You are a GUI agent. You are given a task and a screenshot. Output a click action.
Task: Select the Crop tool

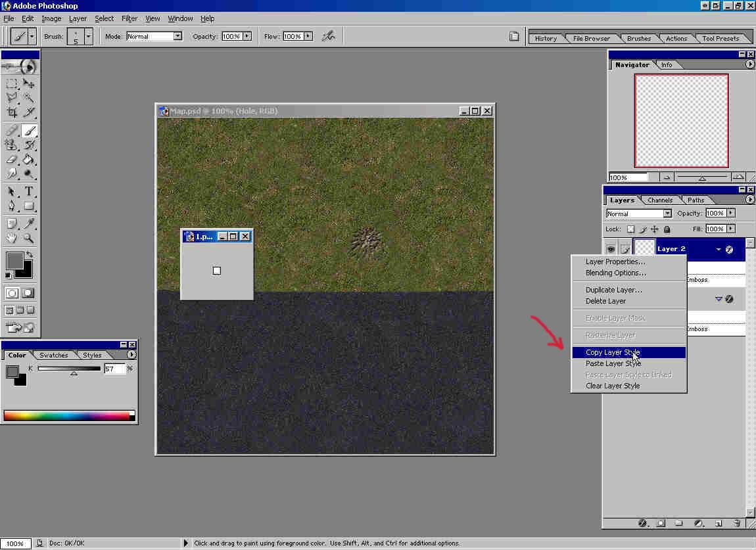(12, 112)
